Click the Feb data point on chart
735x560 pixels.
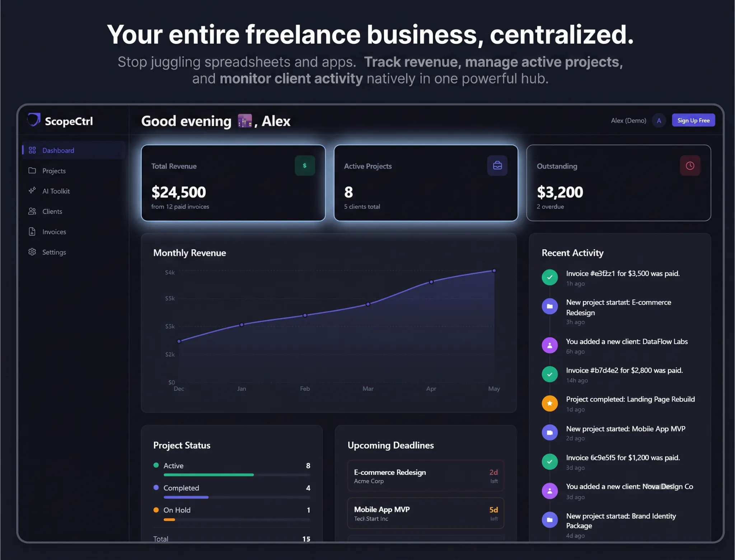305,315
